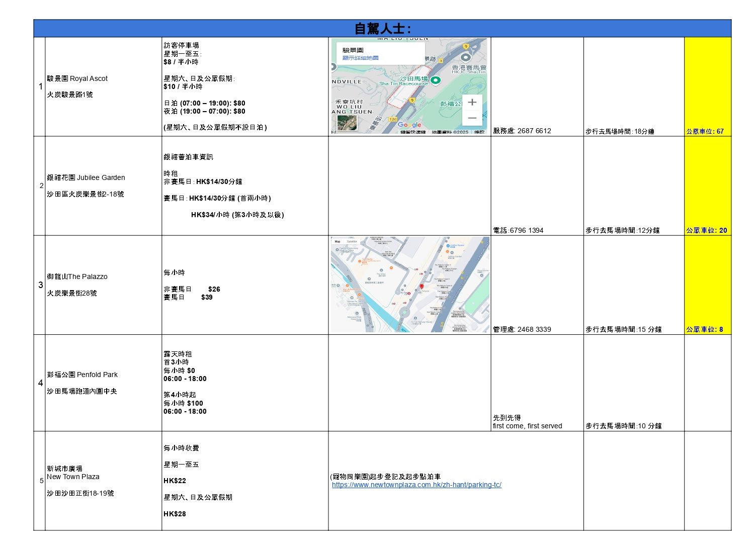Image resolution: width=756 pixels, height=553 pixels.
Task: Click the Google logo on the map
Action: pos(409,125)
